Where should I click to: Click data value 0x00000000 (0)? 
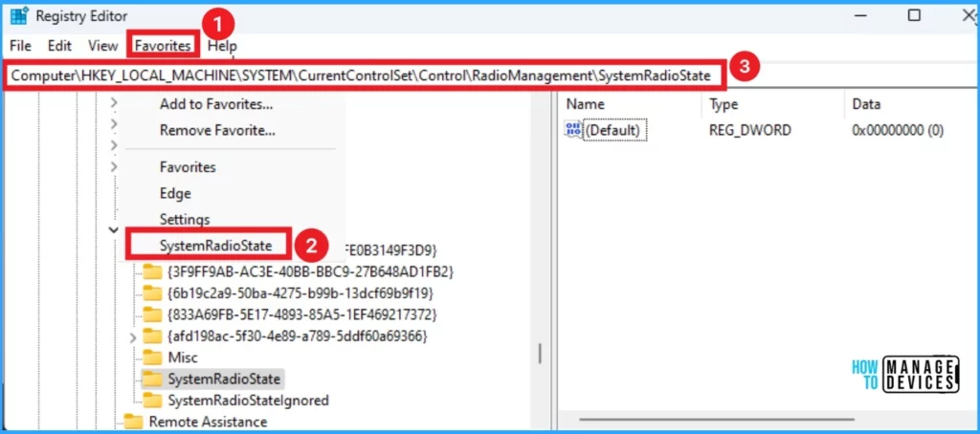898,131
